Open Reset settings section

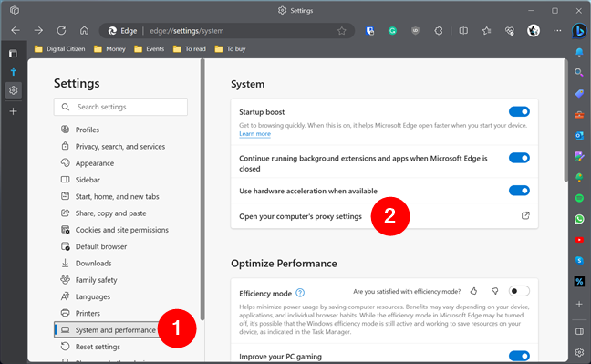tap(98, 347)
